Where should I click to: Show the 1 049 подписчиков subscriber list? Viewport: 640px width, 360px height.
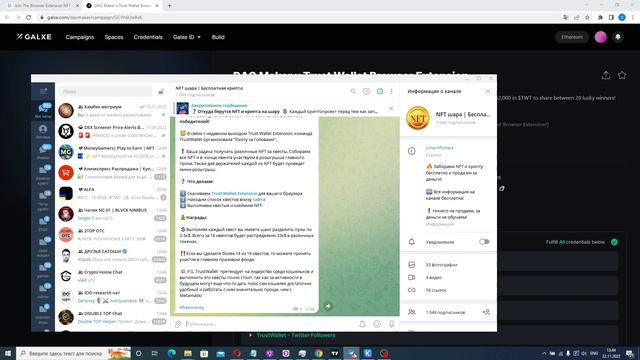point(445,312)
